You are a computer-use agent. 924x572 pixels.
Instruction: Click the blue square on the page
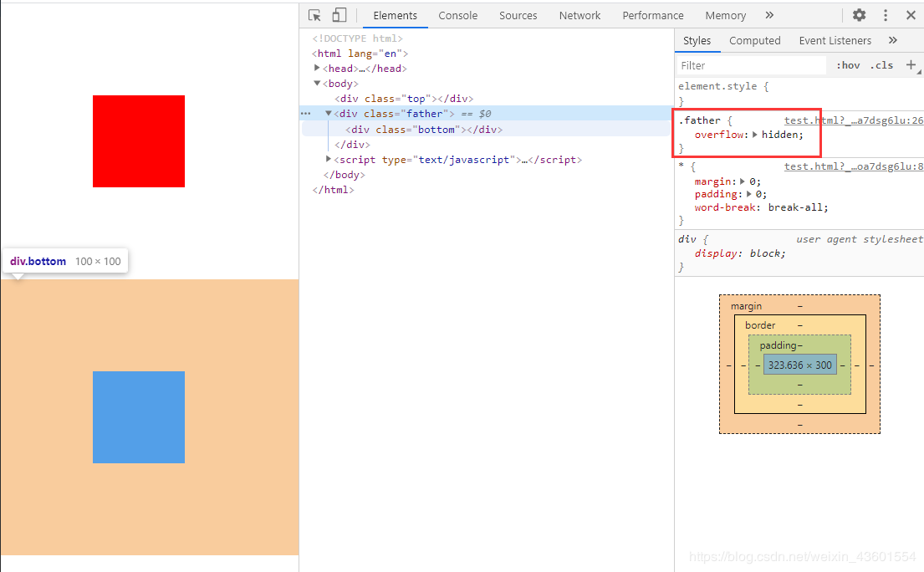[139, 417]
